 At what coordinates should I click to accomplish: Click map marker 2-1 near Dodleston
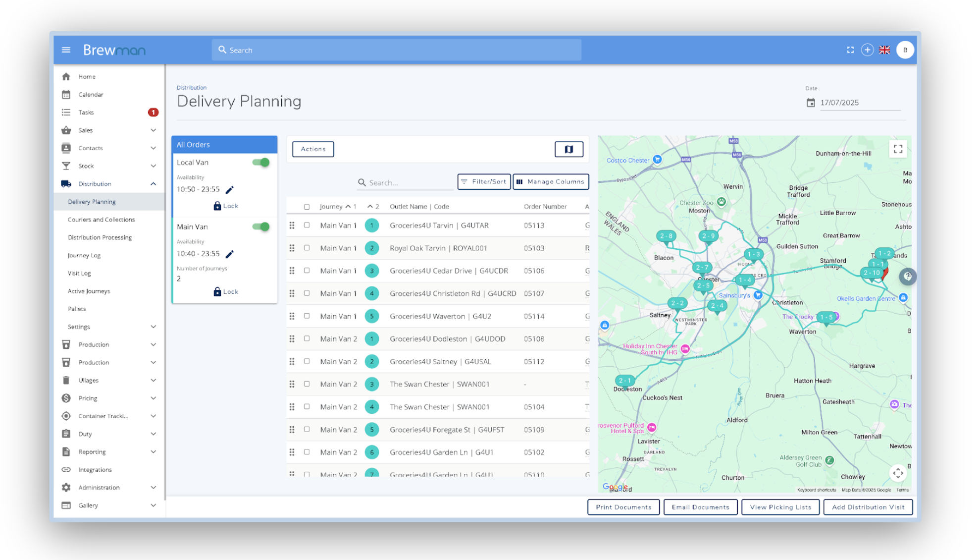[x=624, y=381]
